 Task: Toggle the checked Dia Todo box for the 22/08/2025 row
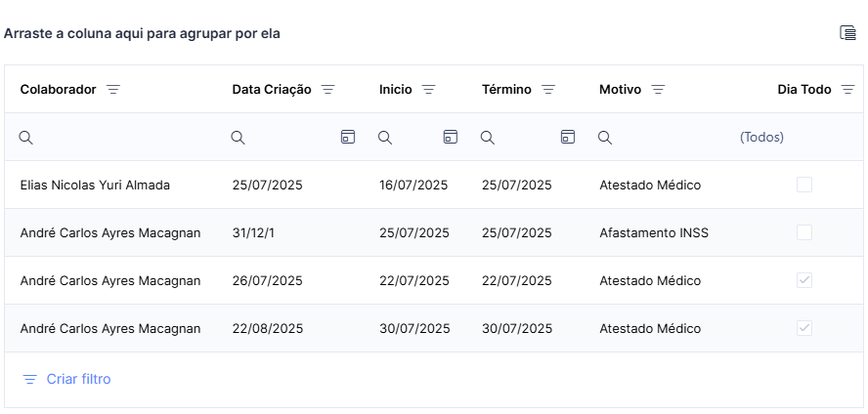[804, 328]
